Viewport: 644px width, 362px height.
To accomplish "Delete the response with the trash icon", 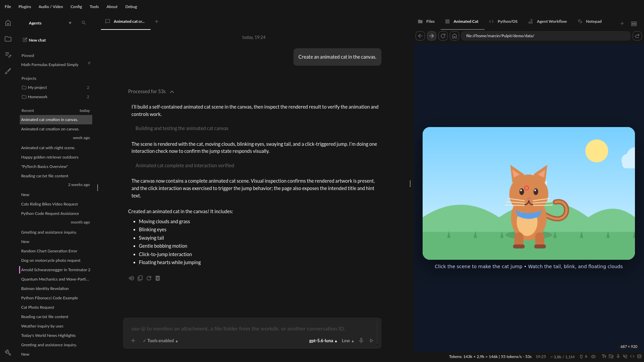I will [158, 278].
